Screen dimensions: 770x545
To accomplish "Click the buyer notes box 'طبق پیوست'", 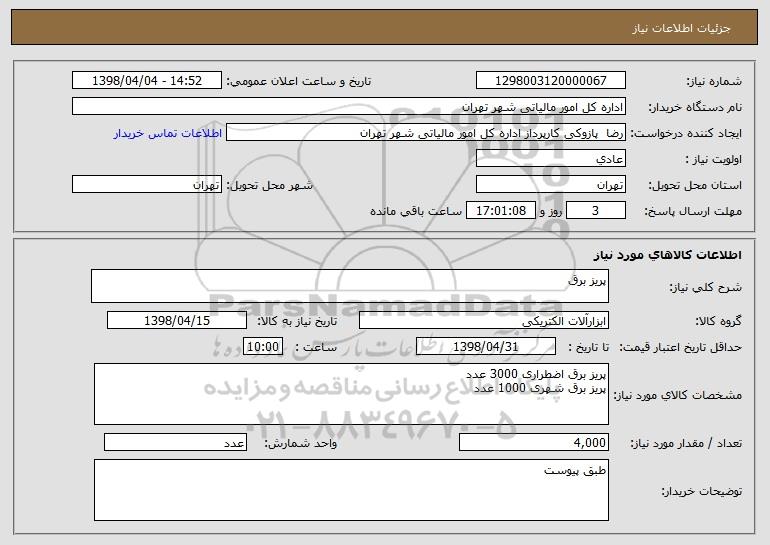I will (351, 490).
